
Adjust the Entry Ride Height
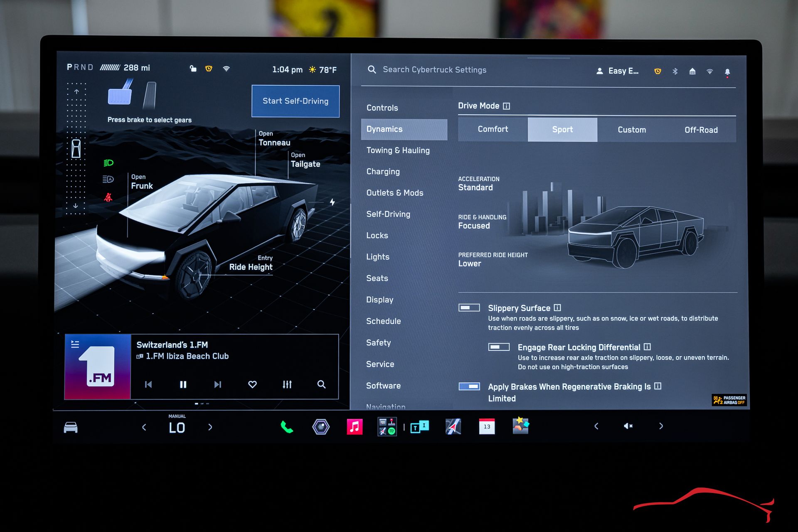[x=251, y=263]
